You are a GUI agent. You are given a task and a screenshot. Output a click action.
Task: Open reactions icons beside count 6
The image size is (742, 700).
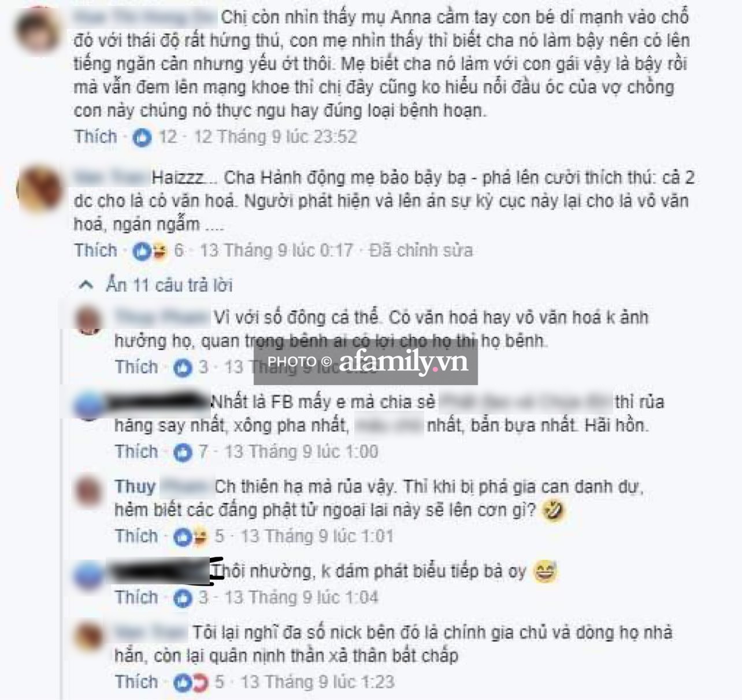(150, 251)
